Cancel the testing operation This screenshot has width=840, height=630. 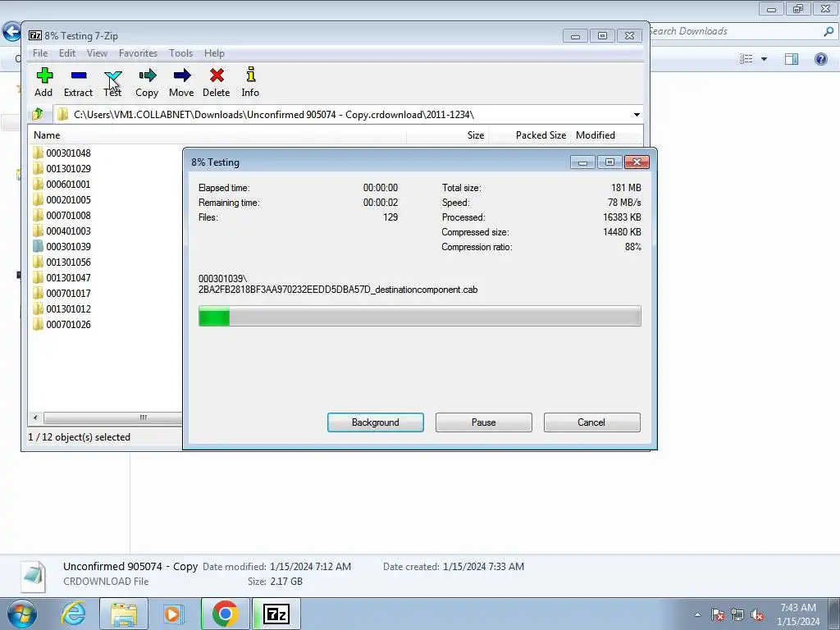coord(592,422)
